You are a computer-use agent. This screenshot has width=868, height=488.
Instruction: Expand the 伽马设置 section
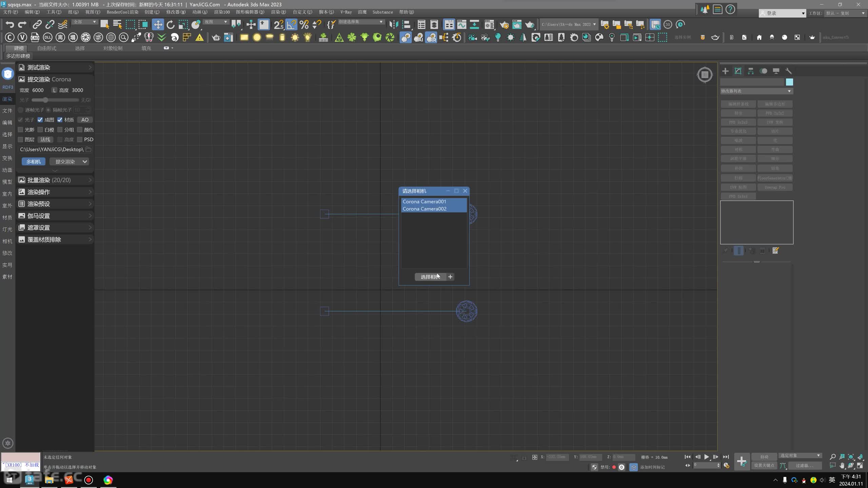click(55, 216)
